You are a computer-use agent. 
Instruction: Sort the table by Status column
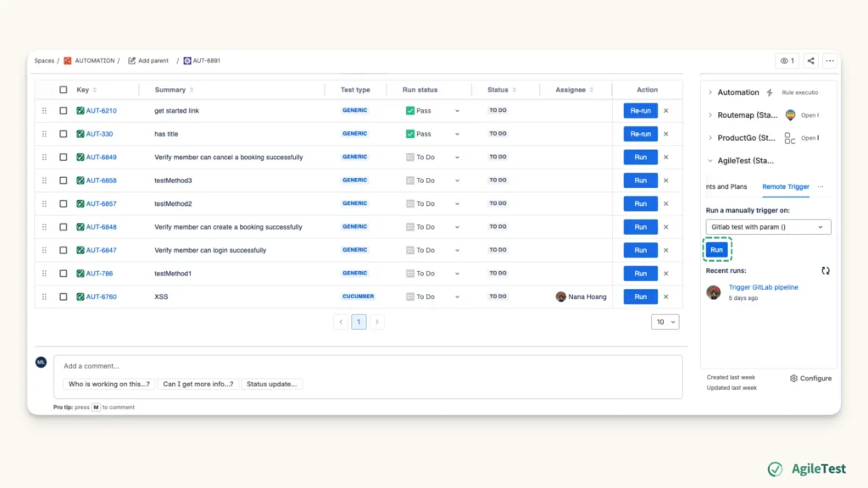pyautogui.click(x=515, y=90)
